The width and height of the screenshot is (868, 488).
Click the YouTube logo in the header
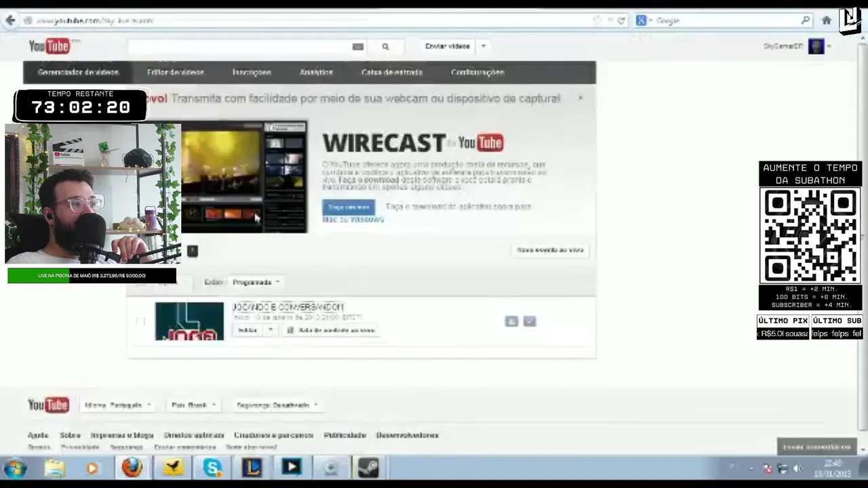pos(50,46)
